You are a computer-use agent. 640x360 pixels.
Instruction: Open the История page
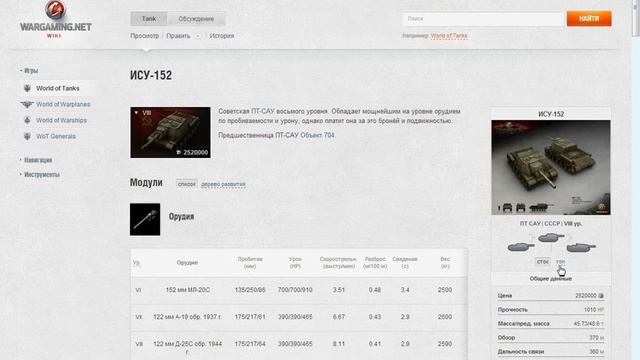[x=222, y=36]
